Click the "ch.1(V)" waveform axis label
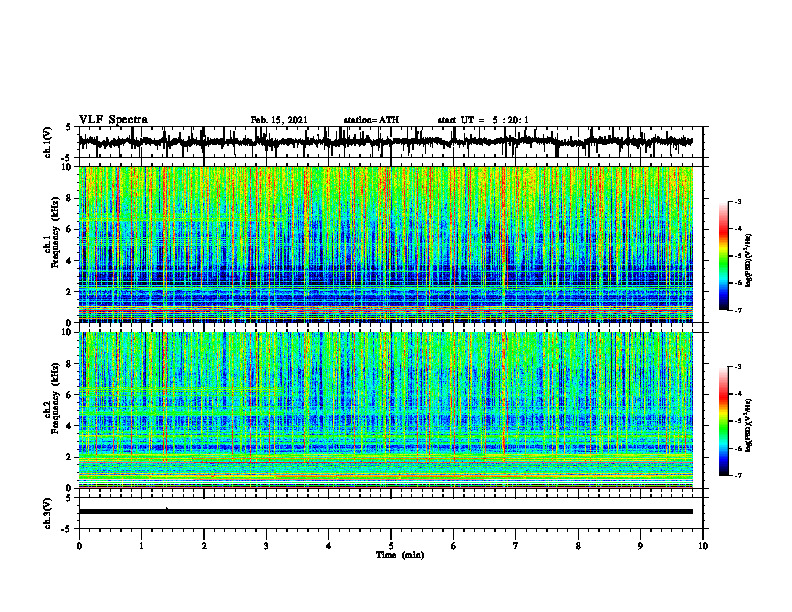The height and width of the screenshot is (612, 792). pyautogui.click(x=48, y=142)
